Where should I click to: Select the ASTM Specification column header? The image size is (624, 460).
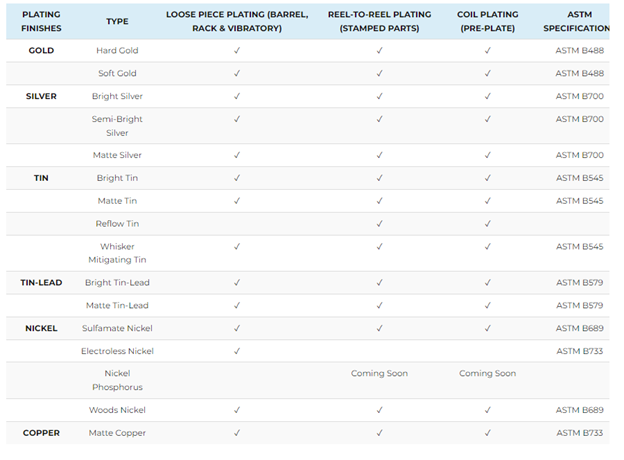577,21
